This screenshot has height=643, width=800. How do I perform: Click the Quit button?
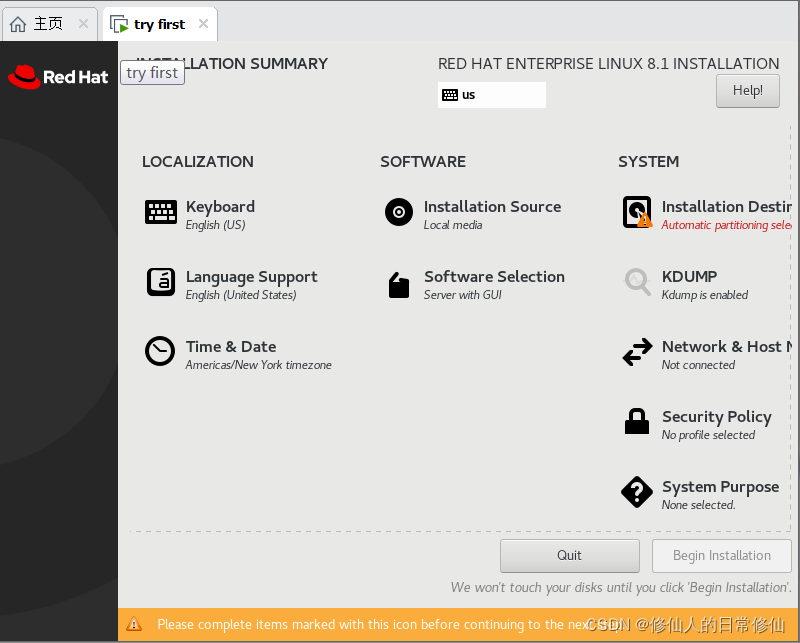click(569, 556)
